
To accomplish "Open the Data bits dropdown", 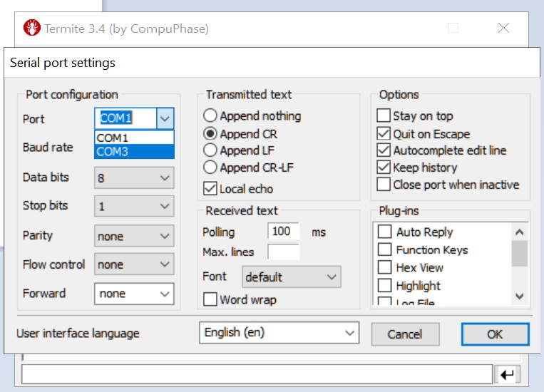I will click(134, 177).
